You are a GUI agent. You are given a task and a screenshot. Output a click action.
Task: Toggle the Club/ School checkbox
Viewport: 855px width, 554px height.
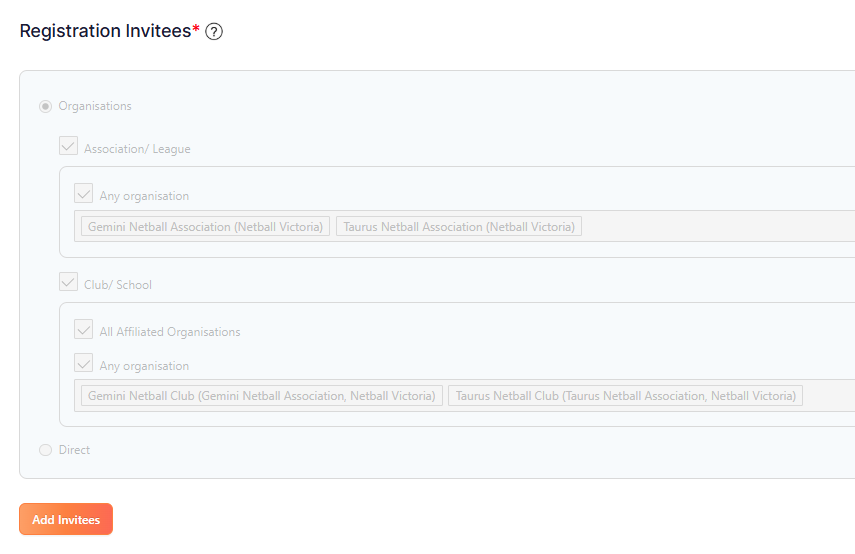coord(68,282)
